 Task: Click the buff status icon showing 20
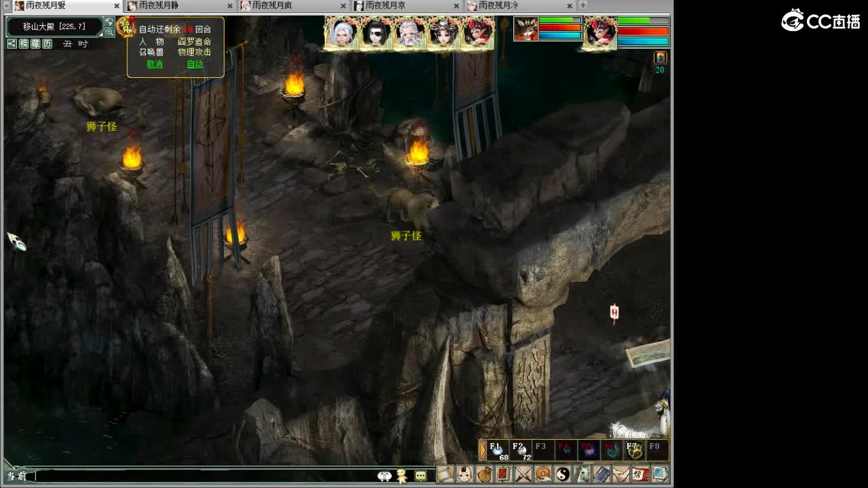660,58
